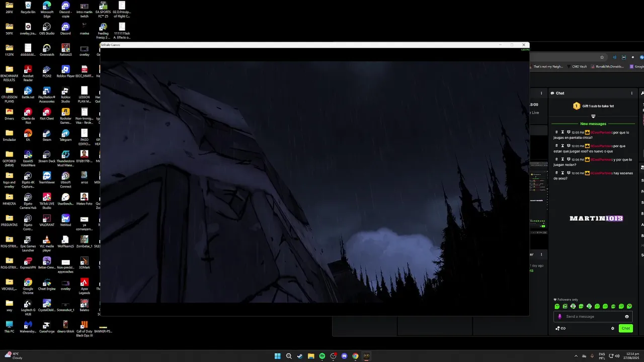Open Cheat Engine desktop shortcut
The width and height of the screenshot is (644, 362).
[x=47, y=284]
